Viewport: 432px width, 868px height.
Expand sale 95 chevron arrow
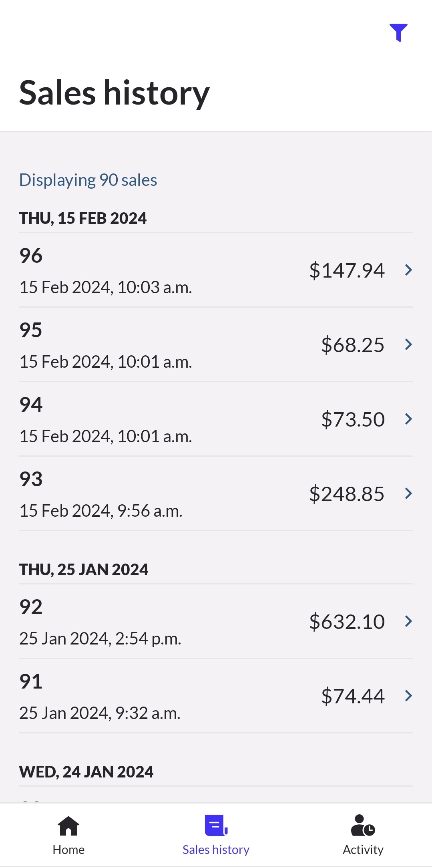pos(408,344)
